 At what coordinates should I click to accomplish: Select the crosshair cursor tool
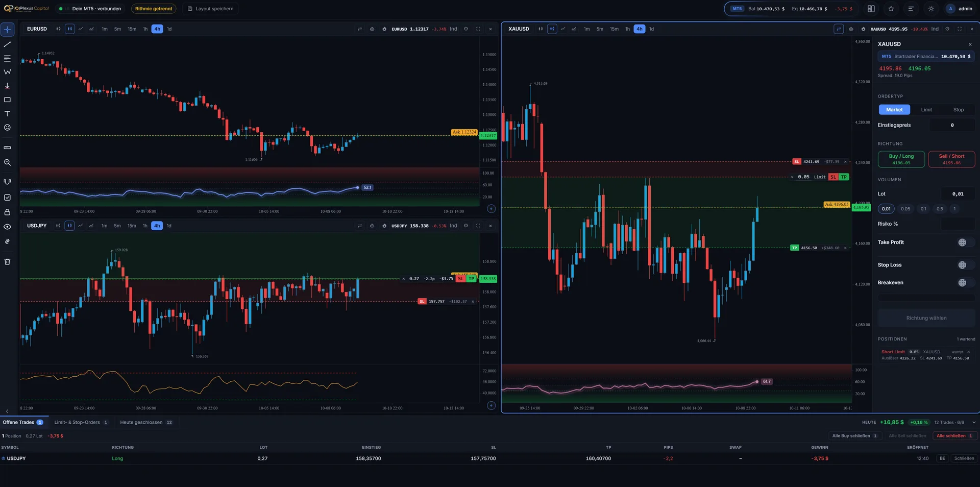coord(7,30)
